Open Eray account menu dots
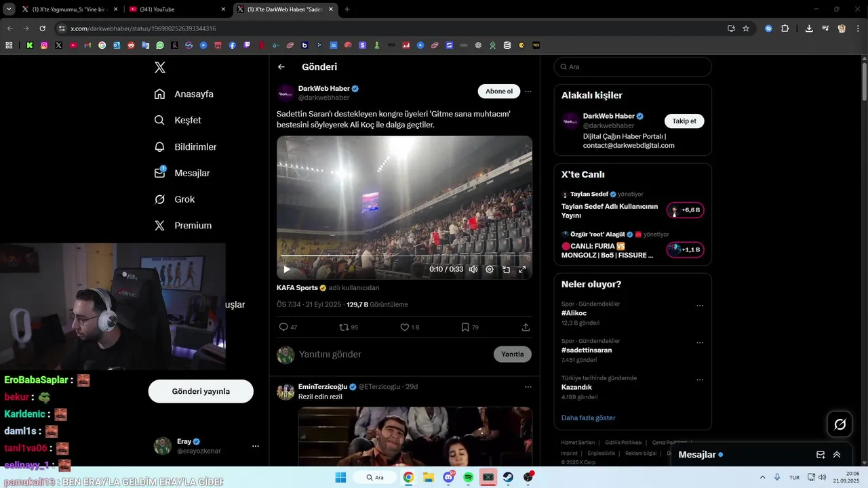This screenshot has width=868, height=488. pyautogui.click(x=256, y=446)
